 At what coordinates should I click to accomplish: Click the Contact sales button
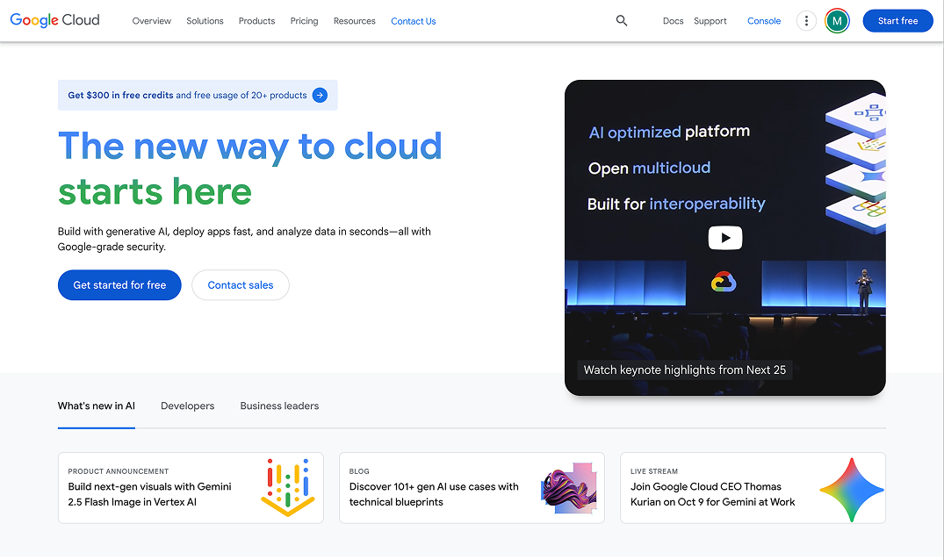pos(240,284)
